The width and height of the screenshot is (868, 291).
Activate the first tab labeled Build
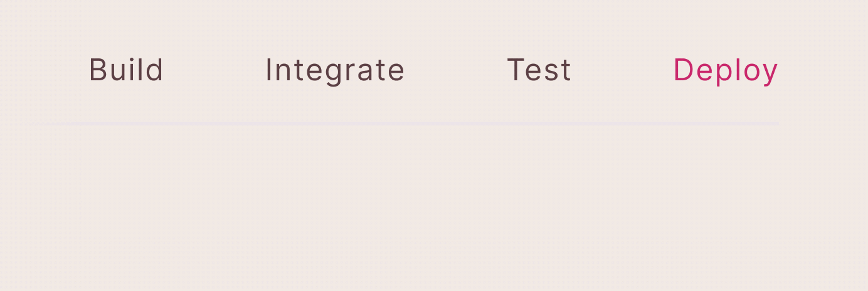point(126,70)
